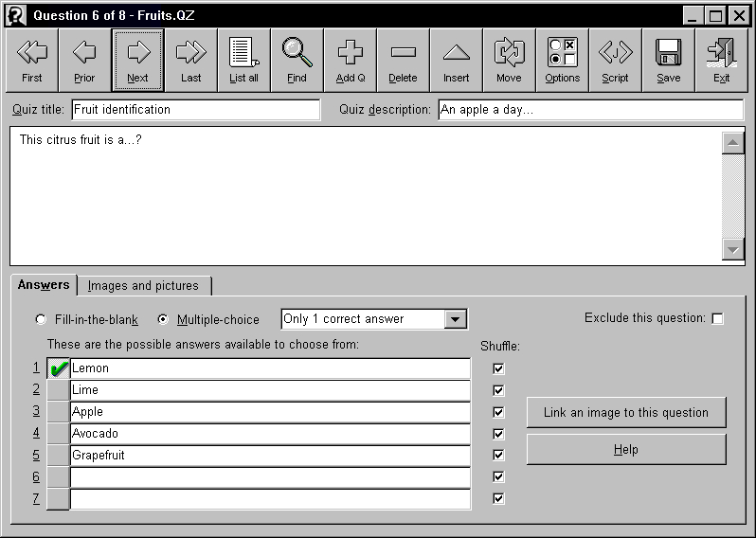The height and width of the screenshot is (538, 756).
Task: Toggle shuffle checkbox for Avocado answer
Action: click(x=498, y=434)
